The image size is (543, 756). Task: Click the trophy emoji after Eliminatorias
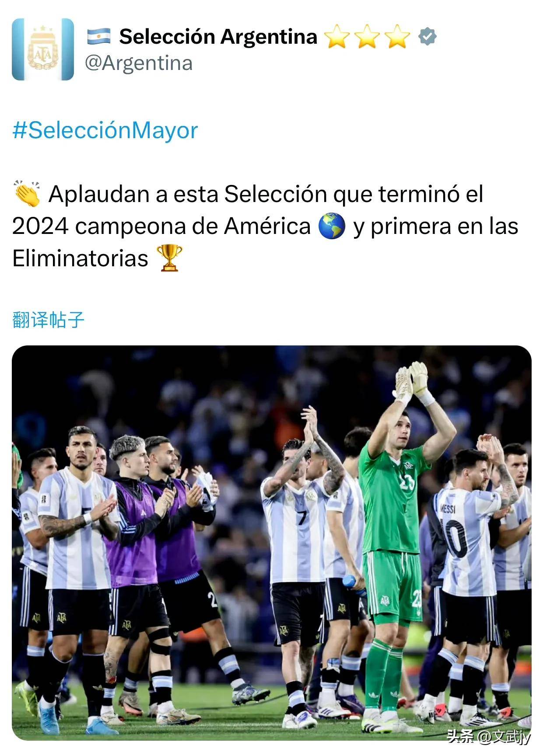click(x=169, y=258)
